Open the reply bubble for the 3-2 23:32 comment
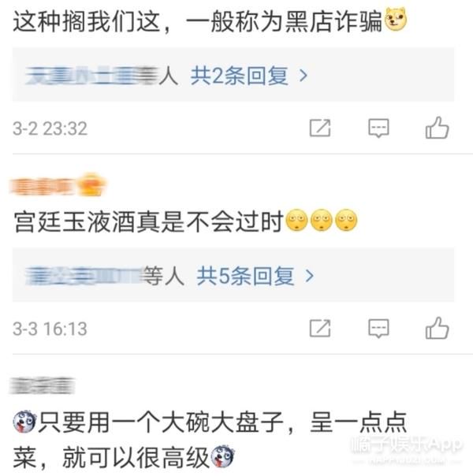This screenshot has height=476, width=473. point(378,128)
